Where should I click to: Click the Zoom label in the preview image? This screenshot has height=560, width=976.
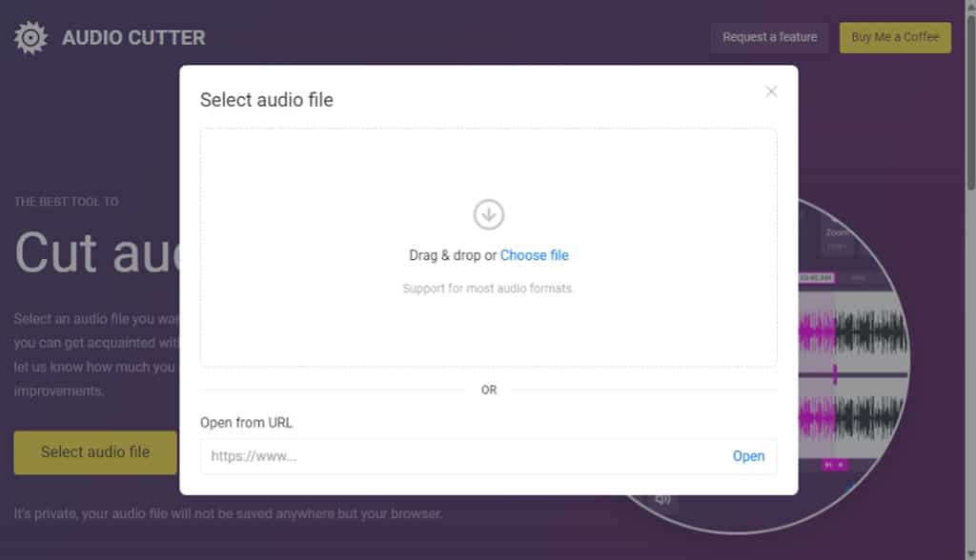coord(837,232)
